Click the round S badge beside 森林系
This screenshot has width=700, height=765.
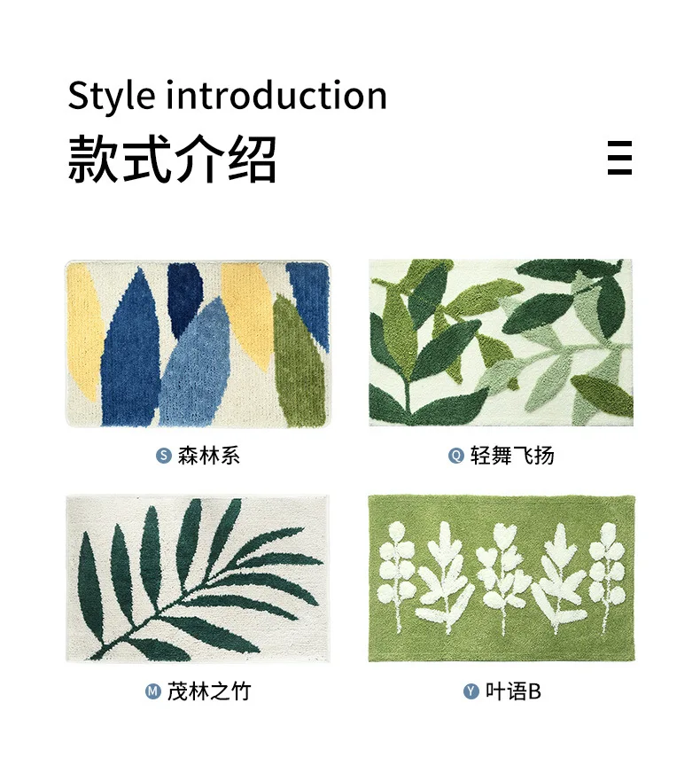[163, 456]
